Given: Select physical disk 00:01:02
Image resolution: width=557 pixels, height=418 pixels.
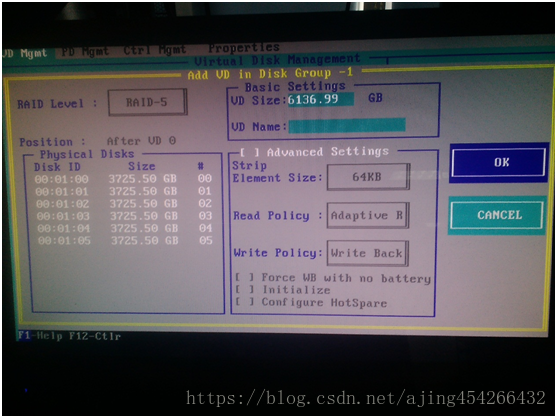Looking at the screenshot, I should click(124, 204).
